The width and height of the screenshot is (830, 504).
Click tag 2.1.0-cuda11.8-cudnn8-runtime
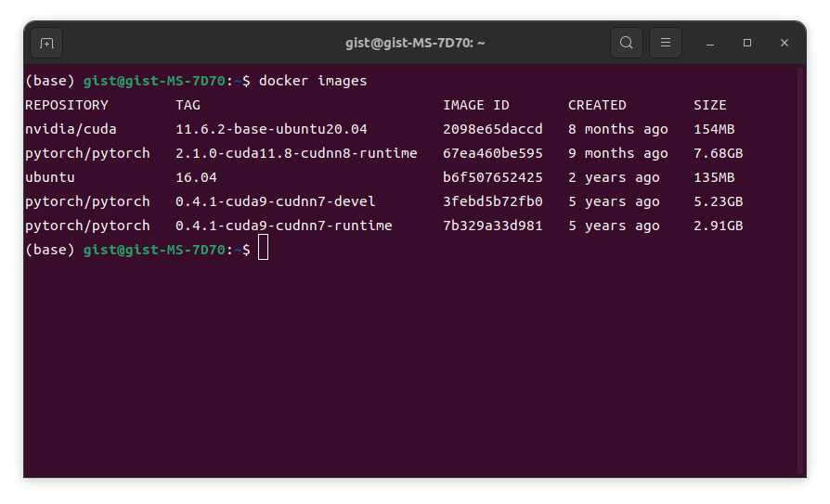click(x=296, y=153)
